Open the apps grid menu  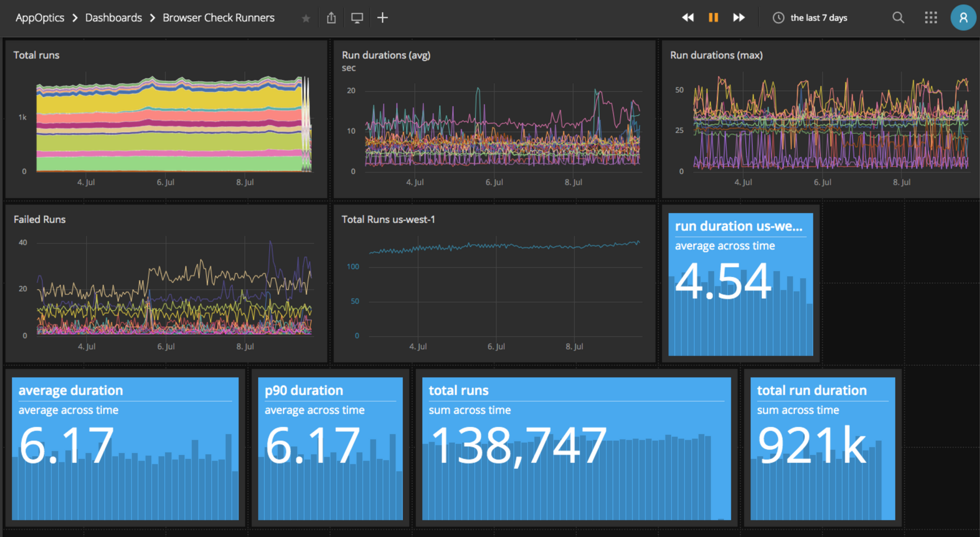(931, 18)
